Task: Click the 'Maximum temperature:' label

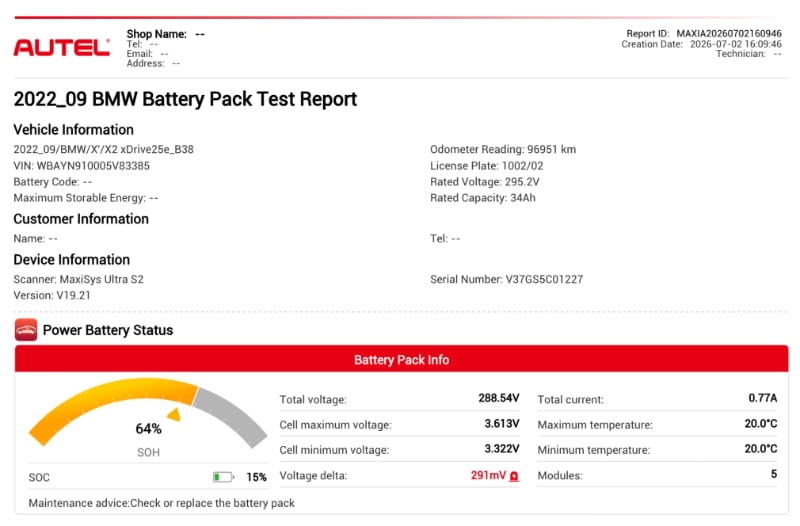Action: point(595,425)
